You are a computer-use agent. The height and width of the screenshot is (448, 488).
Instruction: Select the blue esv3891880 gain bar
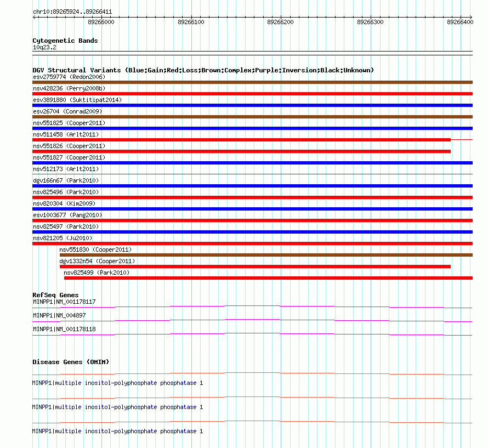(252, 105)
